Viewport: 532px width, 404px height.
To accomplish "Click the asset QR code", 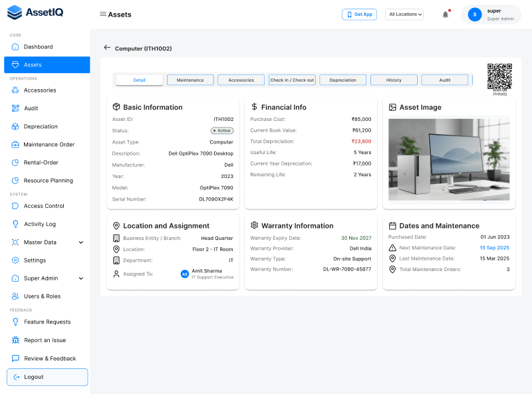I will pos(499,76).
